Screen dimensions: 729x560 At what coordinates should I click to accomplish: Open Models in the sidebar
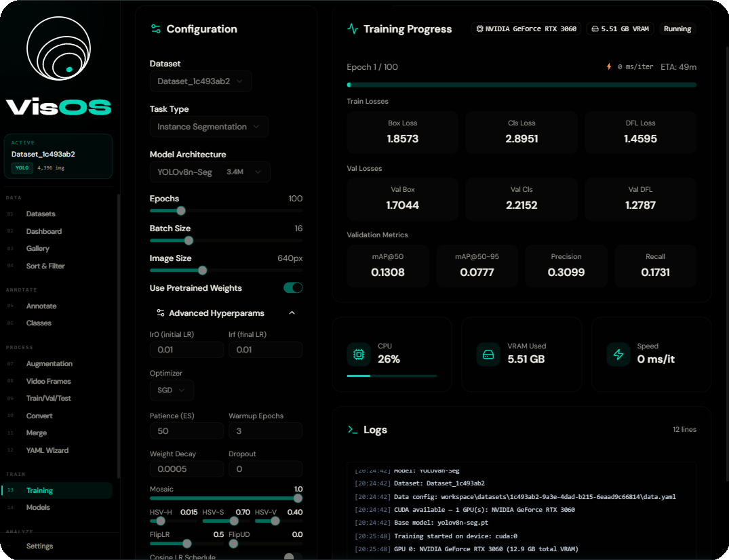tap(38, 508)
